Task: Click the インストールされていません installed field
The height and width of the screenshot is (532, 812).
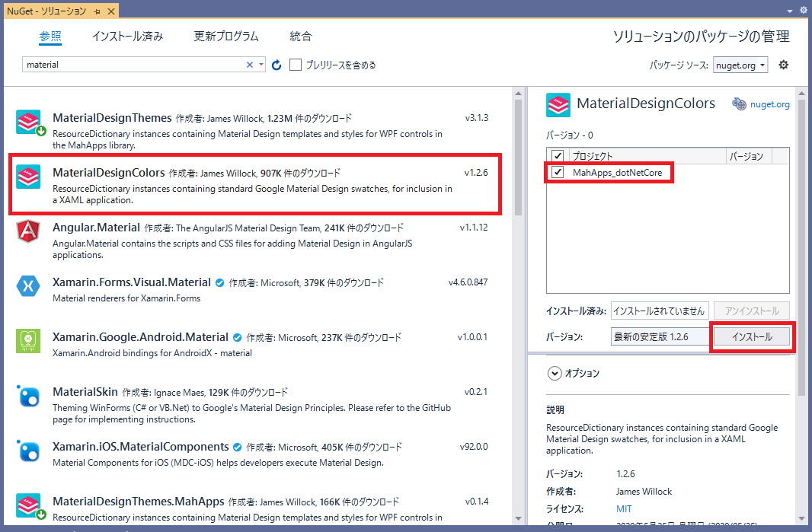Action: click(660, 311)
